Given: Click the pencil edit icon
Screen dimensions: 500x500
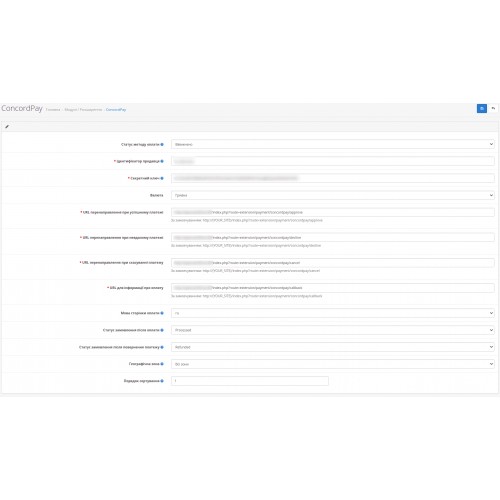Looking at the screenshot, I should [x=7, y=127].
